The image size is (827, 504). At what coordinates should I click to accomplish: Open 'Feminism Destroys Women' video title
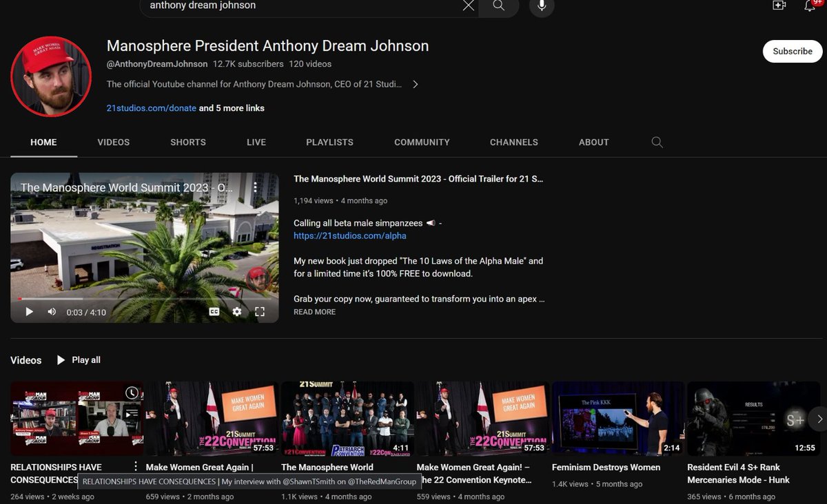click(x=606, y=467)
